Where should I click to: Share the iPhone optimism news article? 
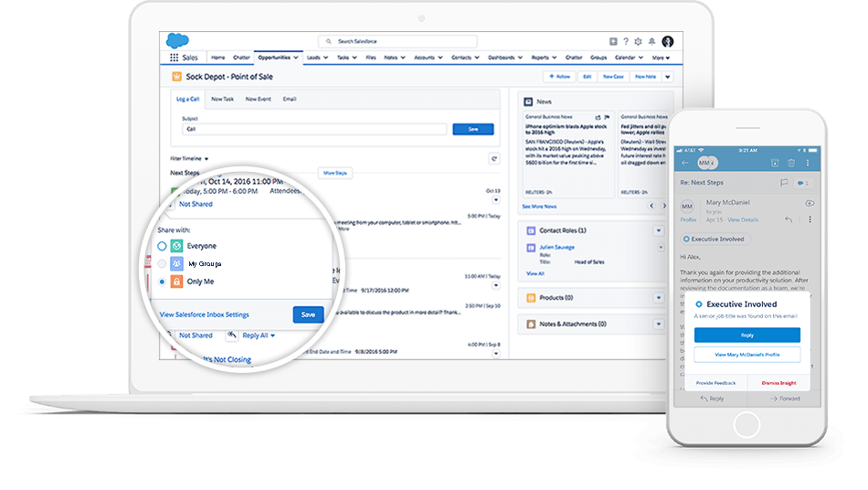598,117
